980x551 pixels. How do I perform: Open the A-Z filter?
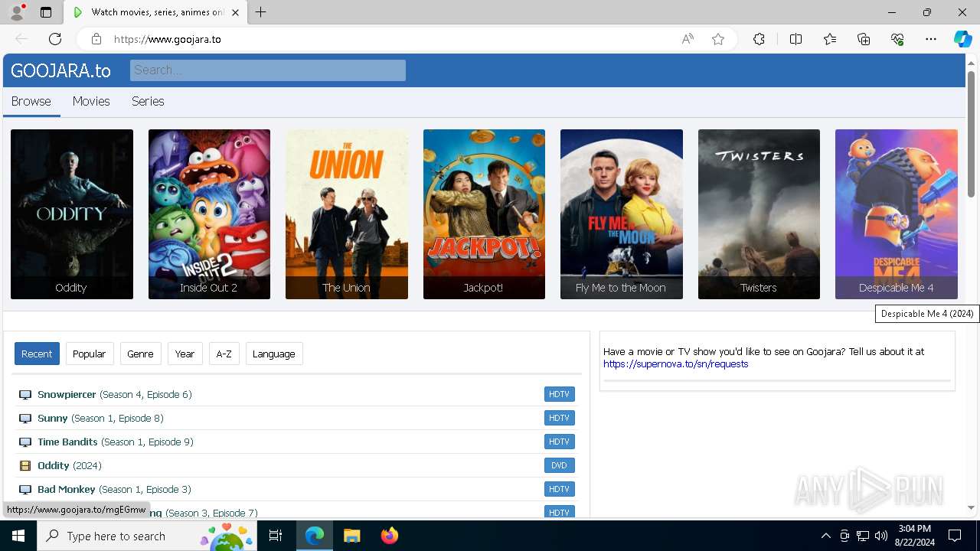click(x=224, y=354)
